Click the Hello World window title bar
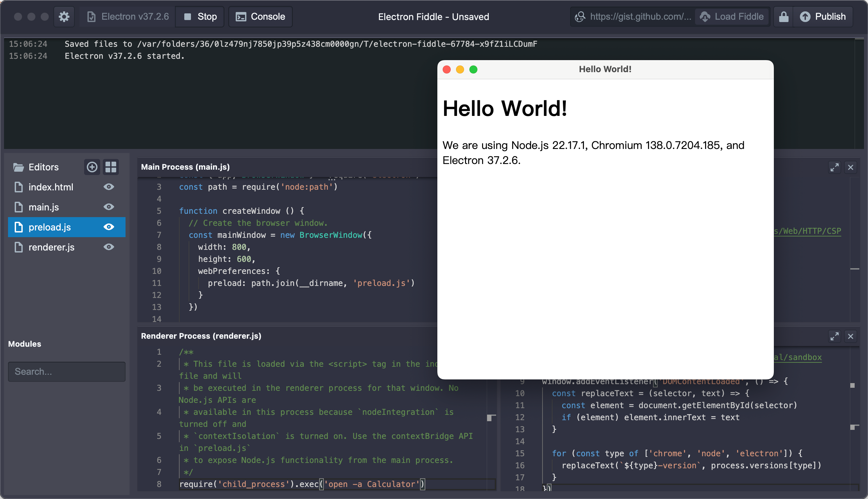 605,69
